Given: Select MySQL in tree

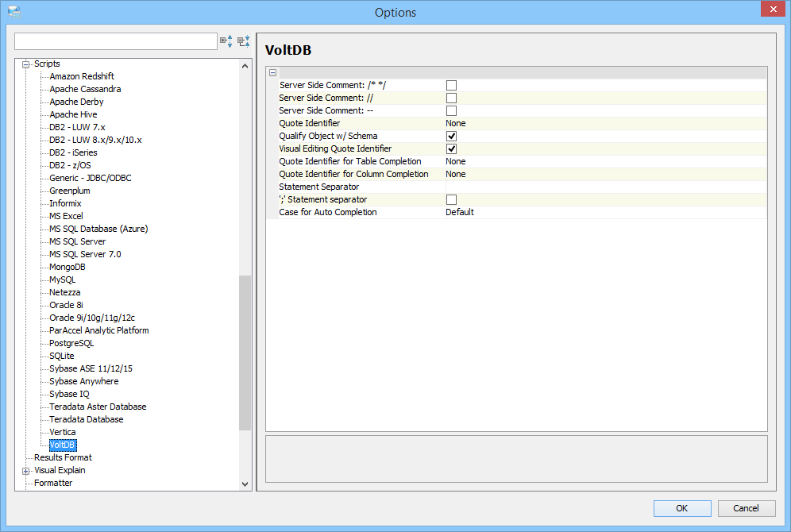Looking at the screenshot, I should point(62,279).
